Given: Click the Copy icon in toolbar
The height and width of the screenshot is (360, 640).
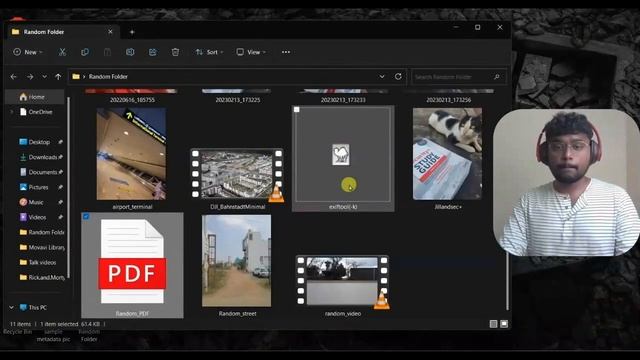Looking at the screenshot, I should pyautogui.click(x=85, y=52).
